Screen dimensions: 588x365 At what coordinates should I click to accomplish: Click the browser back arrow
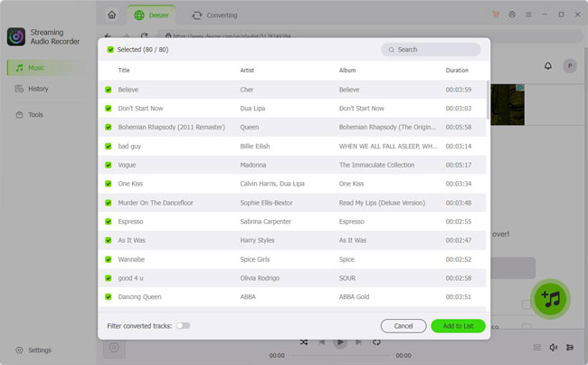[108, 35]
